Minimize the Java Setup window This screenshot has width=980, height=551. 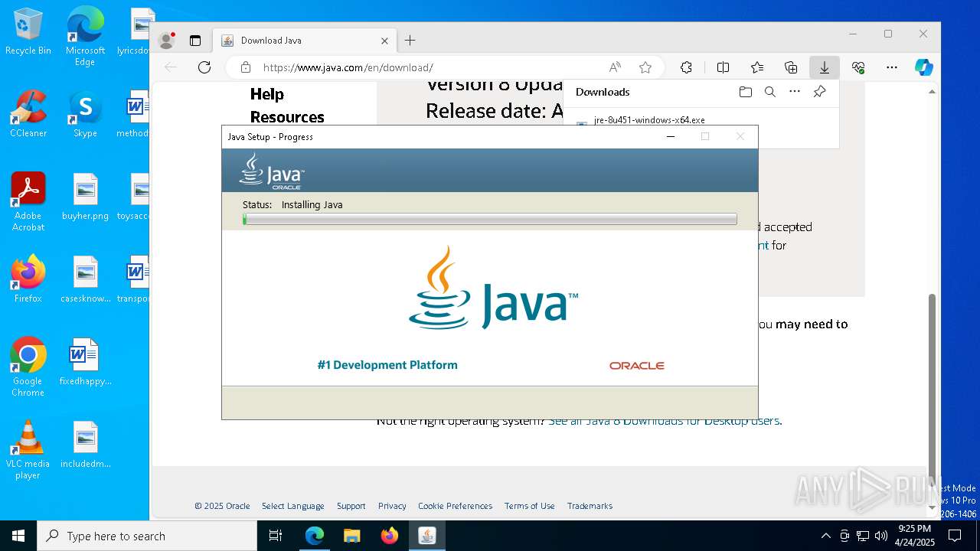pyautogui.click(x=671, y=137)
